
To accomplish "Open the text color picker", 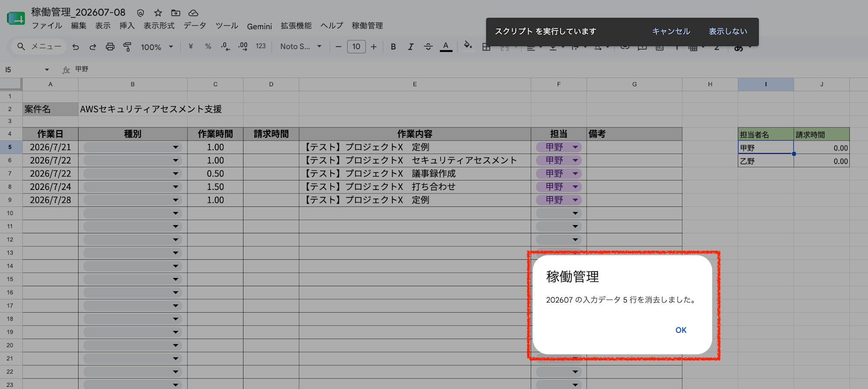I will (446, 46).
